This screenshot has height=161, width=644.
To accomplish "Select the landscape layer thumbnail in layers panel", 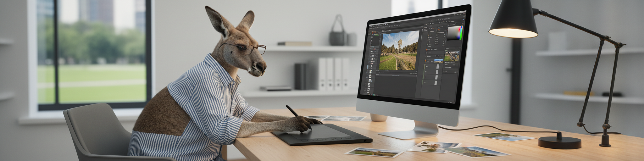I will point(438,61).
